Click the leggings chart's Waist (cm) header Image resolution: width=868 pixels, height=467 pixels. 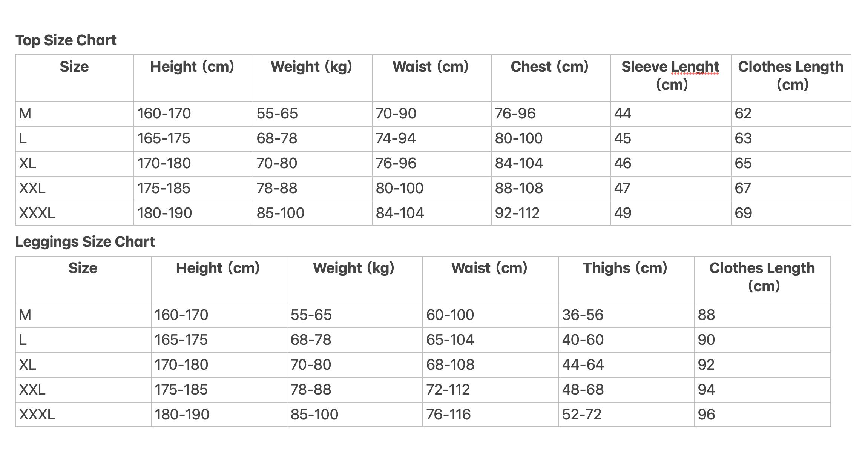[489, 268]
